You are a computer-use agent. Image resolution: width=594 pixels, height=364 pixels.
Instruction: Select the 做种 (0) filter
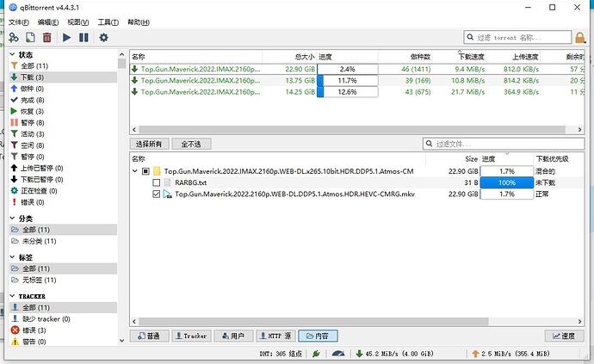pyautogui.click(x=63, y=89)
